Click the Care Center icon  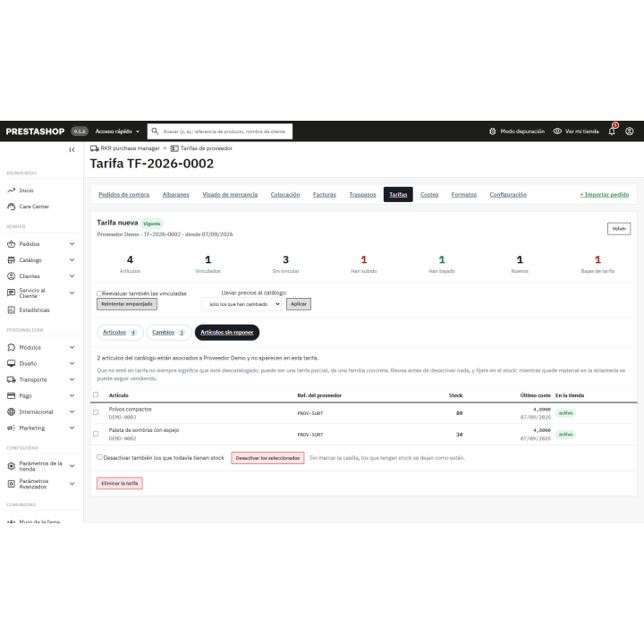coord(11,207)
